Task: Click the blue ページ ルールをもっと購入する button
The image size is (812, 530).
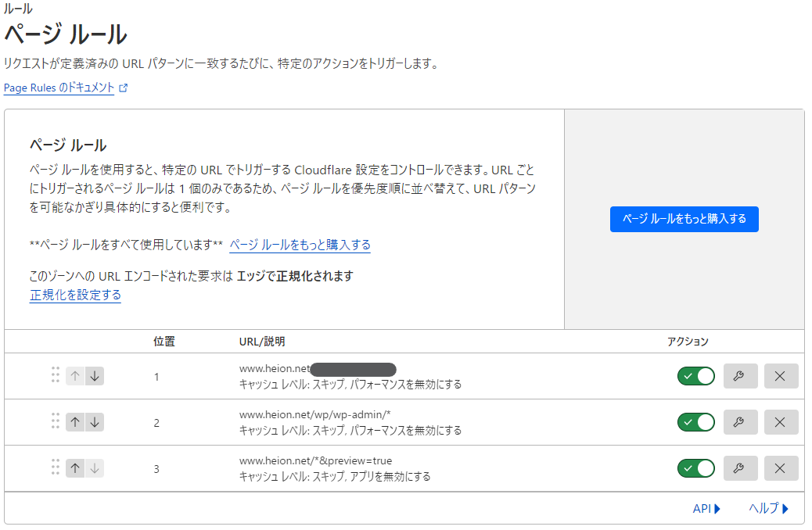Action: pyautogui.click(x=684, y=220)
